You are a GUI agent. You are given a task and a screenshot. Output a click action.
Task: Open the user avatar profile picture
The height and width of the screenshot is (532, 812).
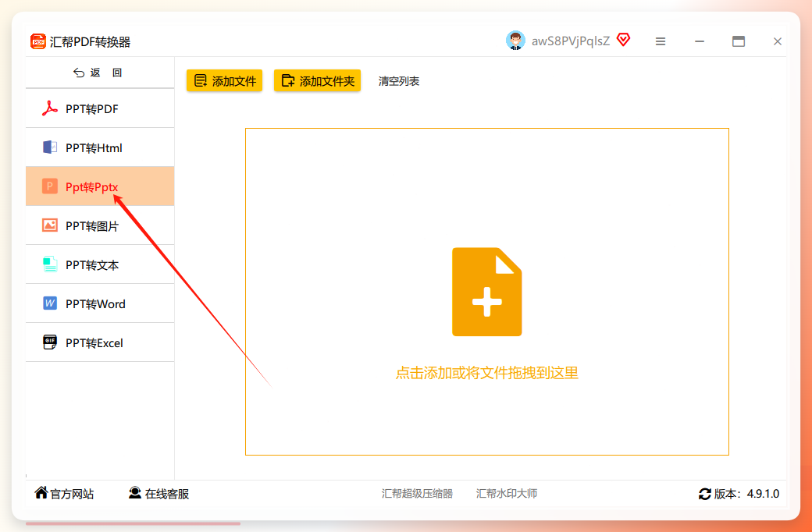tap(515, 41)
